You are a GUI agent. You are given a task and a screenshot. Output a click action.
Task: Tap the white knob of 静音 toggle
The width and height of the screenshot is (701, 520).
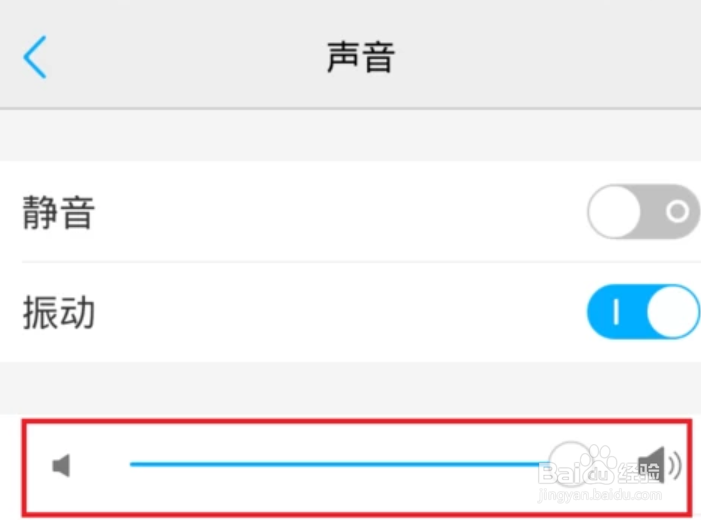click(x=614, y=211)
